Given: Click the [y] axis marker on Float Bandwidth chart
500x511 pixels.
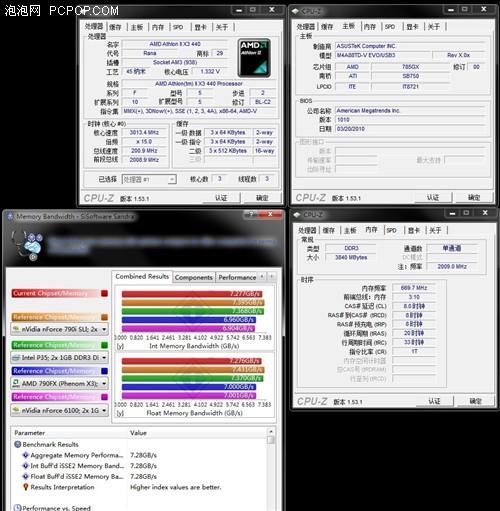Looking at the screenshot, I should [x=120, y=413].
